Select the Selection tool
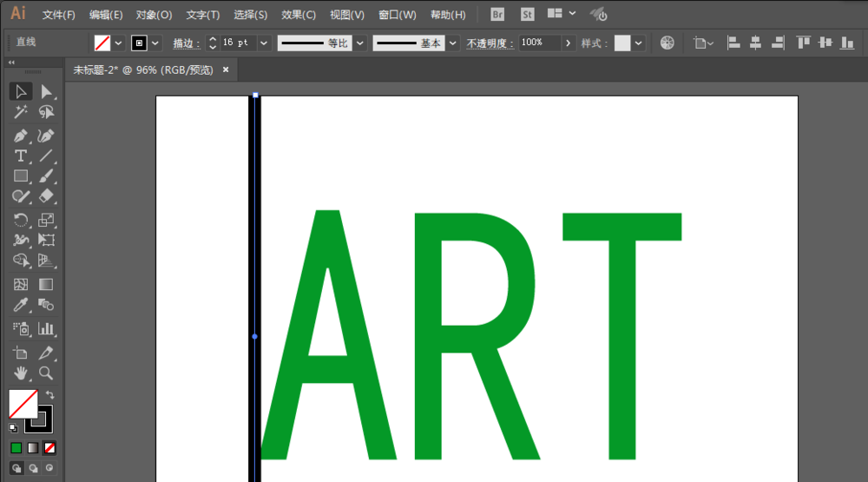868x482 pixels. (x=21, y=91)
